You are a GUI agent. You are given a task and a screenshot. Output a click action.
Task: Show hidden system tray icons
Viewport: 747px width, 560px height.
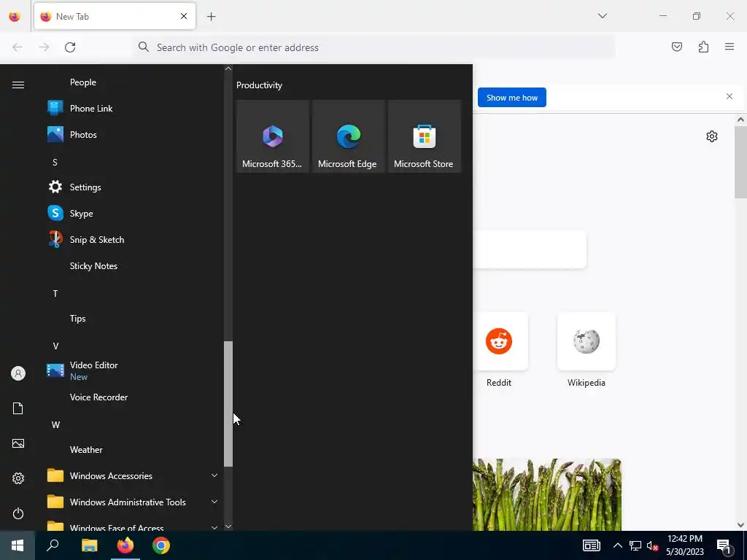click(617, 545)
